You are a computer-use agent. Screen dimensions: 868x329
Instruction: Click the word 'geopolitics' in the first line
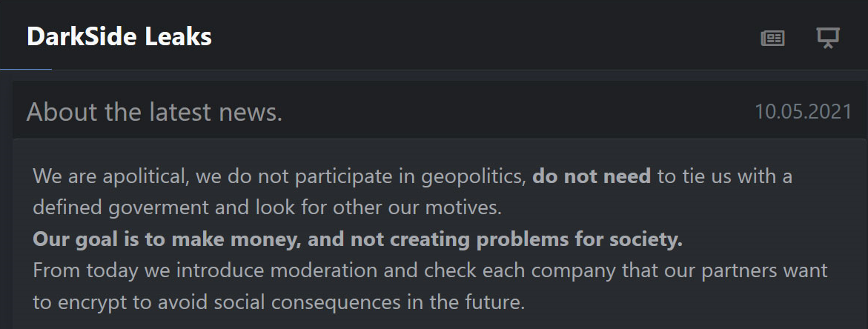coord(474,177)
